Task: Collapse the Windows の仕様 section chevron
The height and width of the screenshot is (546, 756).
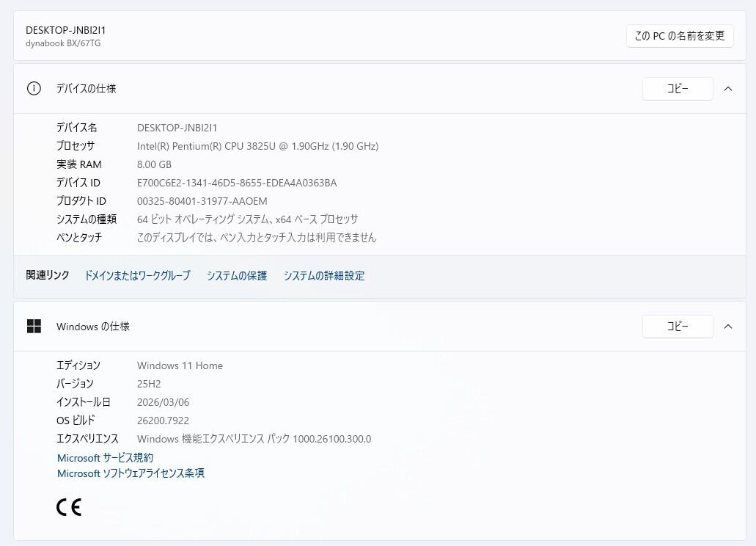Action: (x=728, y=327)
